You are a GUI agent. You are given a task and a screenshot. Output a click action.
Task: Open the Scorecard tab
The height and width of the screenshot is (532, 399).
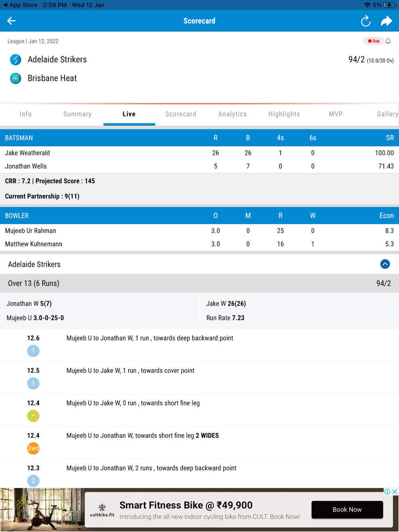(x=181, y=114)
